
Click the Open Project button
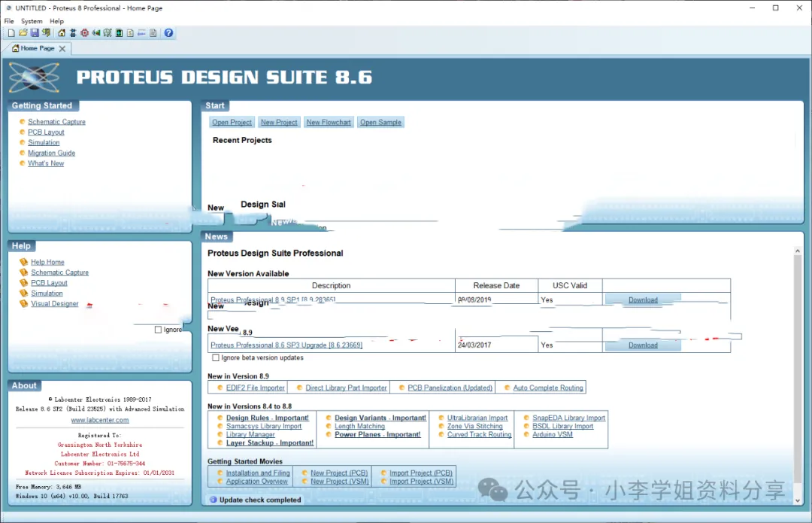[x=232, y=123]
